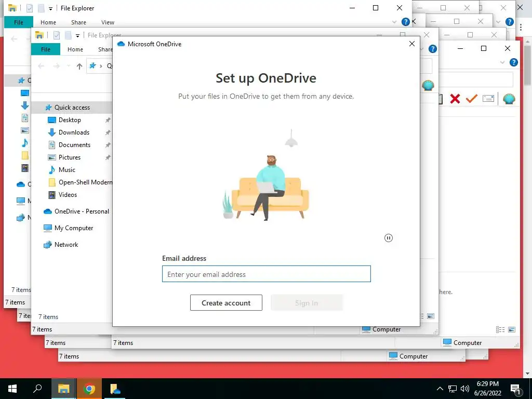Image resolution: width=532 pixels, height=399 pixels.
Task: Open Share tab in rearmost File Explorer
Action: click(78, 22)
